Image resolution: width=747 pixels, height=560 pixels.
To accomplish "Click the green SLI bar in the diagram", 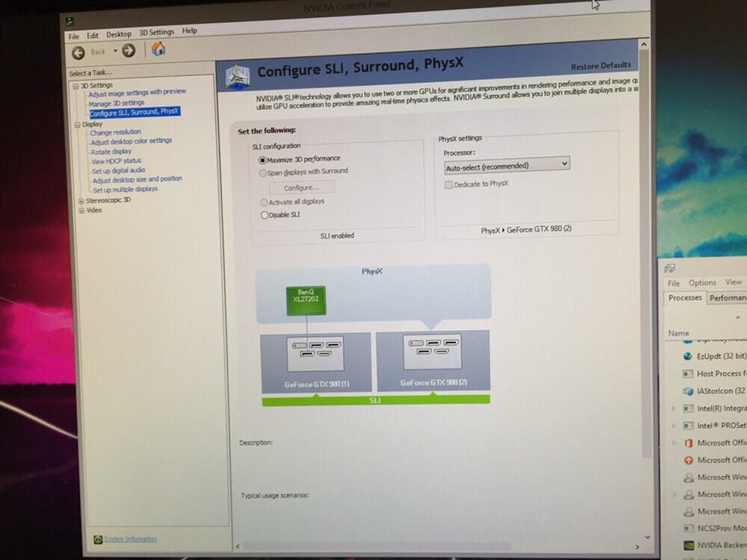I will (376, 400).
